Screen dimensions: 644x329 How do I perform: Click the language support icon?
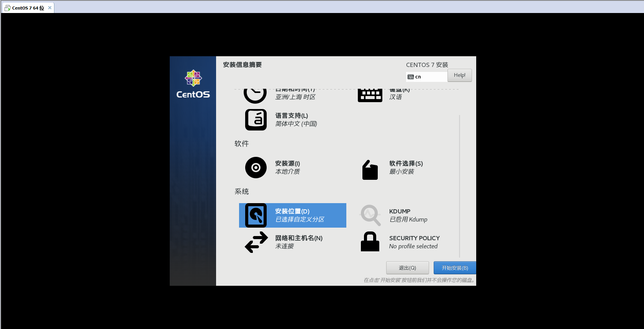click(256, 120)
